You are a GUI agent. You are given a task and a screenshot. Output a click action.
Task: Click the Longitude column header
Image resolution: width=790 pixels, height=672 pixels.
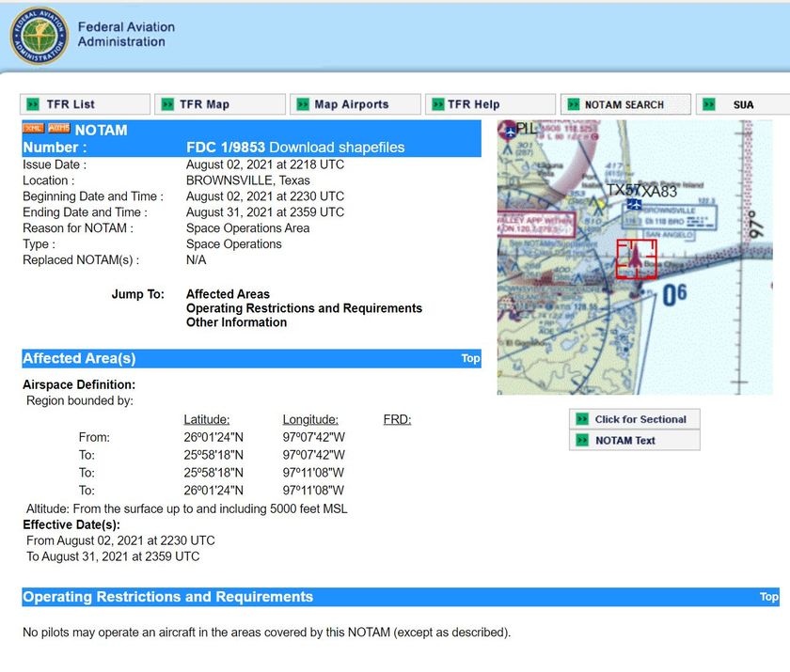310,419
